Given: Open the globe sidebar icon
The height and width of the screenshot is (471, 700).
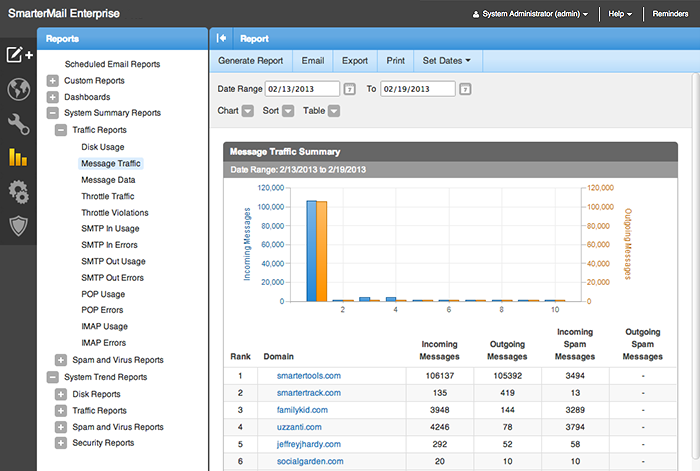Looking at the screenshot, I should click(x=19, y=89).
